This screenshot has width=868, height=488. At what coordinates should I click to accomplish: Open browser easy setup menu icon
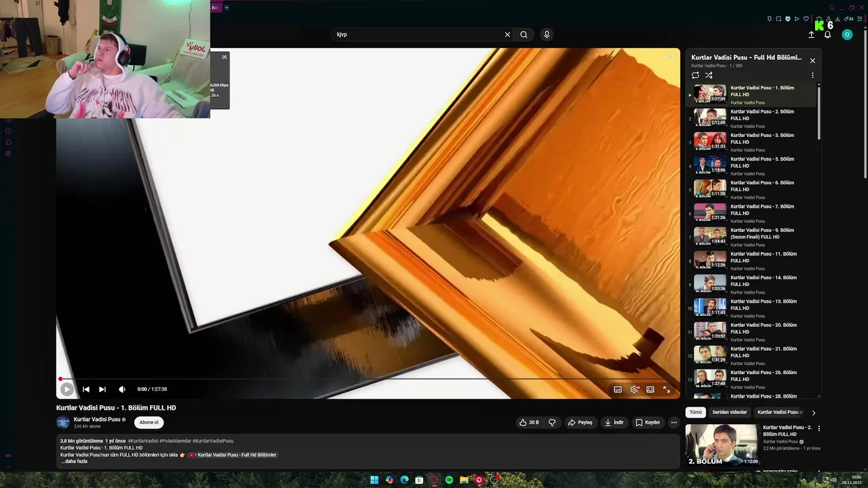pyautogui.click(x=860, y=19)
